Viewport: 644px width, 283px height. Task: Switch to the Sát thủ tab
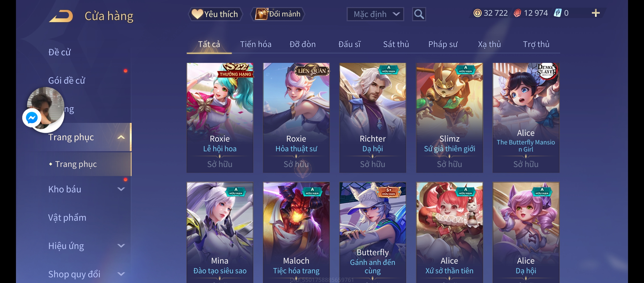tap(396, 44)
